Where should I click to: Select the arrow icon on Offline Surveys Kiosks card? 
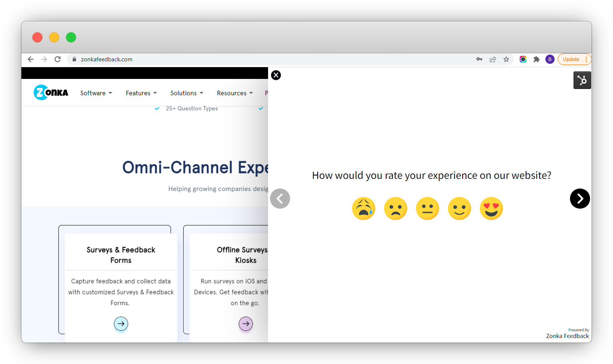tap(245, 324)
